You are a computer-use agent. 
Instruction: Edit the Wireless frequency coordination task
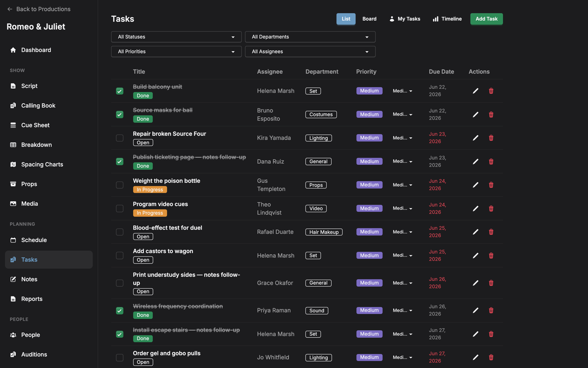pyautogui.click(x=476, y=310)
